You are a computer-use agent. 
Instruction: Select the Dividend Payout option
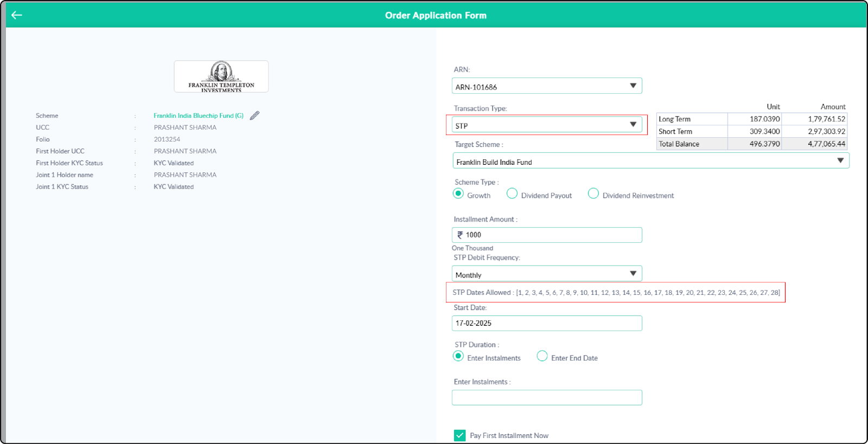pyautogui.click(x=512, y=194)
